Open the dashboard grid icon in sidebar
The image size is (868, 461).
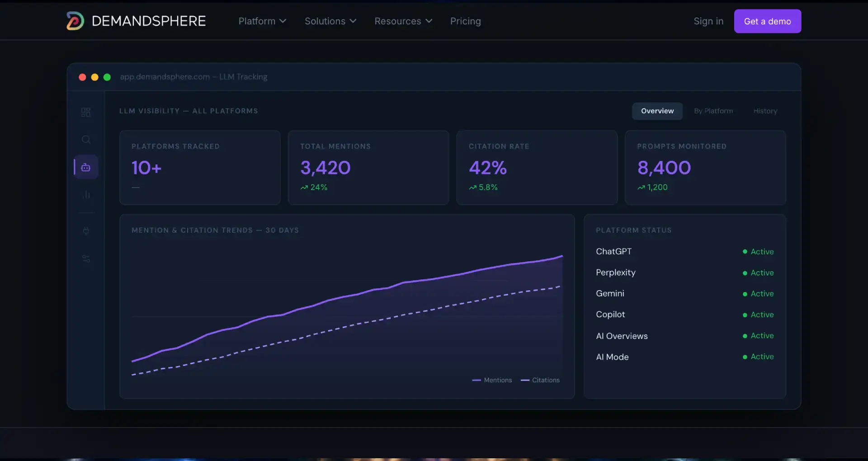tap(86, 112)
